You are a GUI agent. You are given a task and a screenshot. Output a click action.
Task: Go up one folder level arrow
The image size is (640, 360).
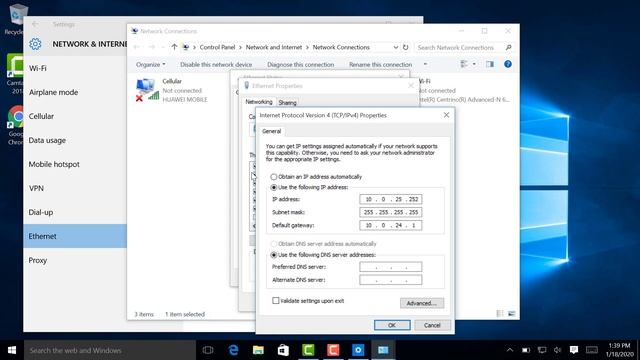click(174, 47)
